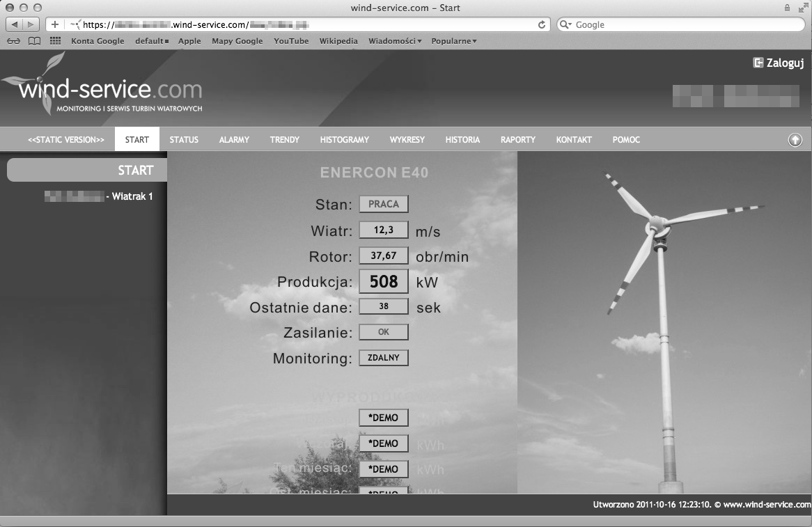812x527 pixels.
Task: Click the www.wind-service.com footer link
Action: 767,504
